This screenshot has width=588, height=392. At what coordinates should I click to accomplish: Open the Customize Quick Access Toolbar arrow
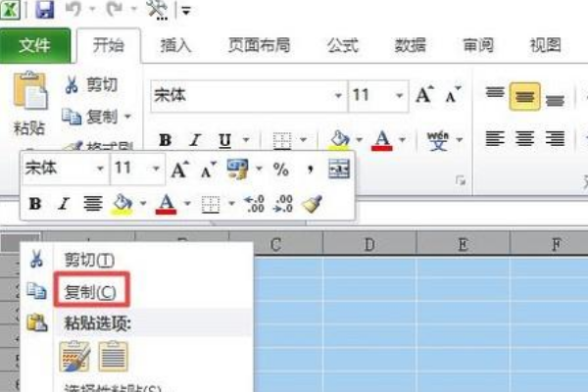coord(186,10)
